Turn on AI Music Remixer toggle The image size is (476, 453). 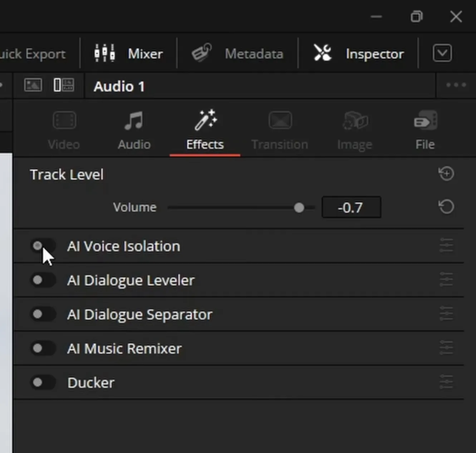pos(43,348)
